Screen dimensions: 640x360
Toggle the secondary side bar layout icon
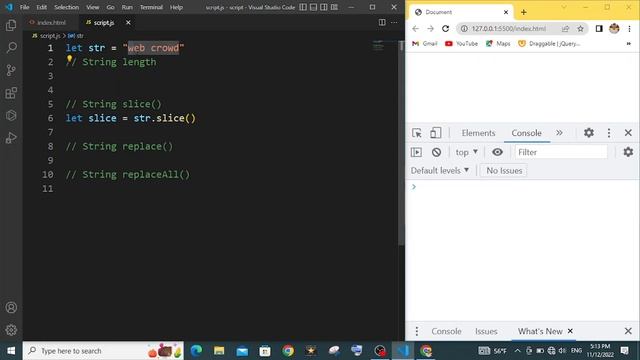click(x=324, y=7)
